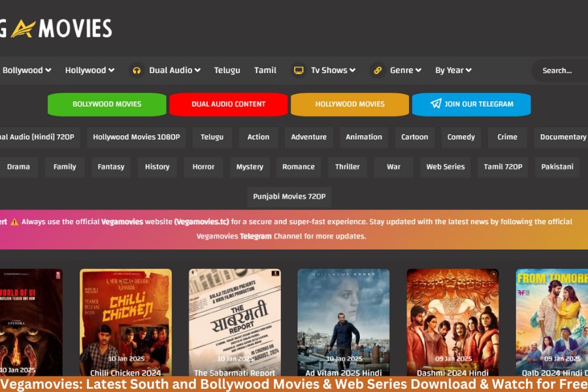Open the Chilli Chicken 2024 poster

[125, 323]
